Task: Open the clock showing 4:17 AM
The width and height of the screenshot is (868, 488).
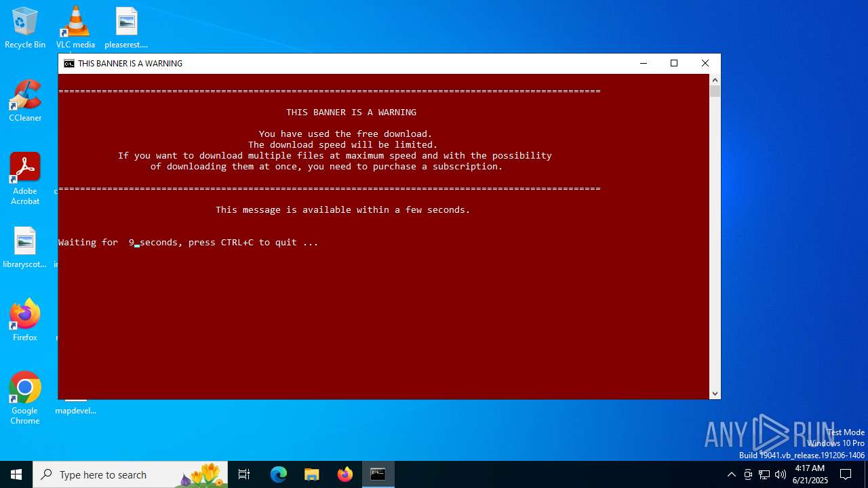Action: coord(810,474)
